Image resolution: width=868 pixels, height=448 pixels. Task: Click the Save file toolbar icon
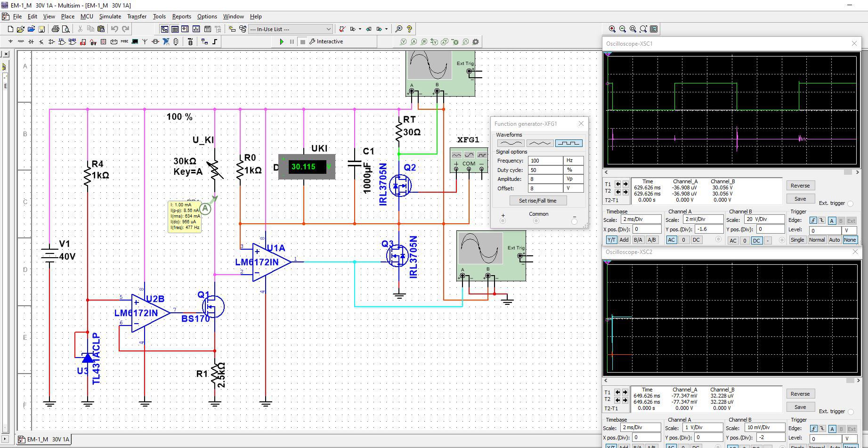[x=41, y=29]
